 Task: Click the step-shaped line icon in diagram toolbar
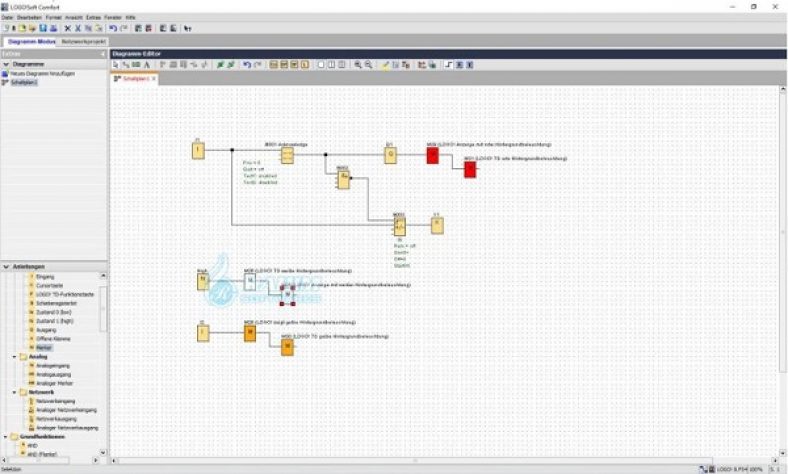click(x=449, y=65)
